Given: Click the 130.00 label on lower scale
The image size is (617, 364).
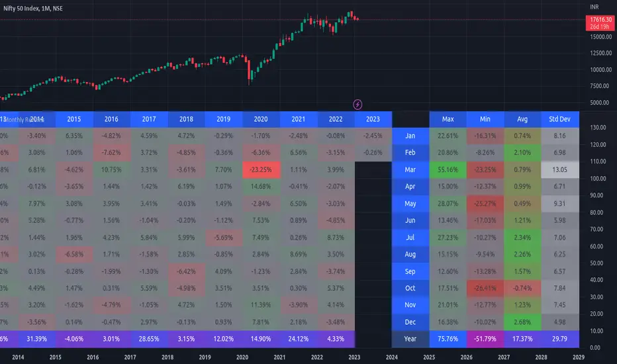Looking at the screenshot, I should pos(598,128).
